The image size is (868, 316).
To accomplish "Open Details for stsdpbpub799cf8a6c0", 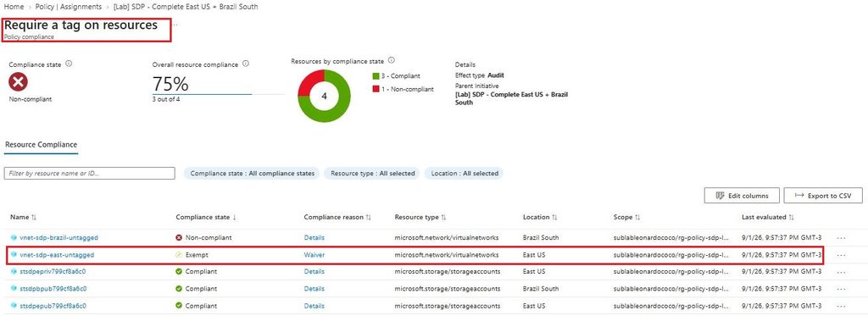I will [x=314, y=288].
